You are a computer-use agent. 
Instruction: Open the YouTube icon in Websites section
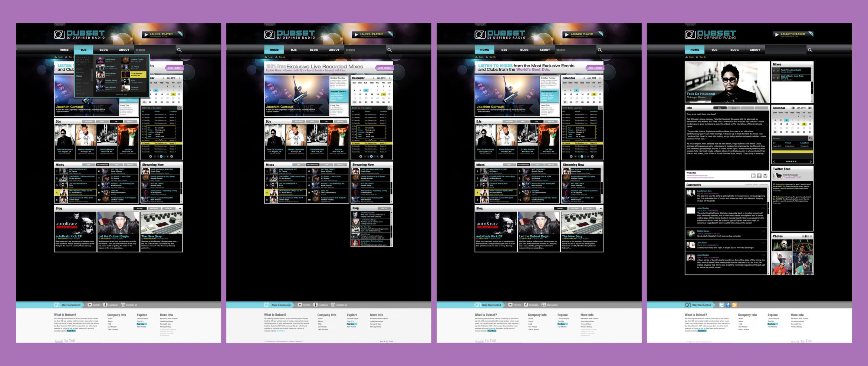[x=765, y=176]
